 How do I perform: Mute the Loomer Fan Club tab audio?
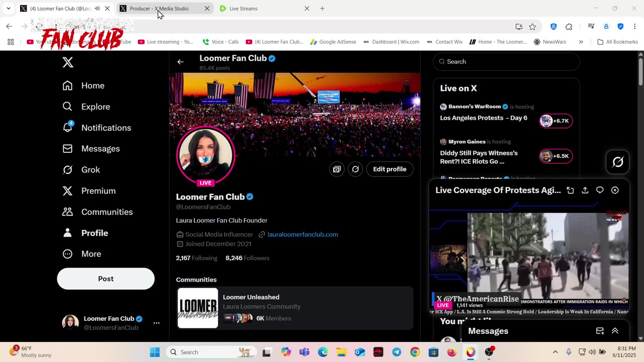[x=97, y=9]
